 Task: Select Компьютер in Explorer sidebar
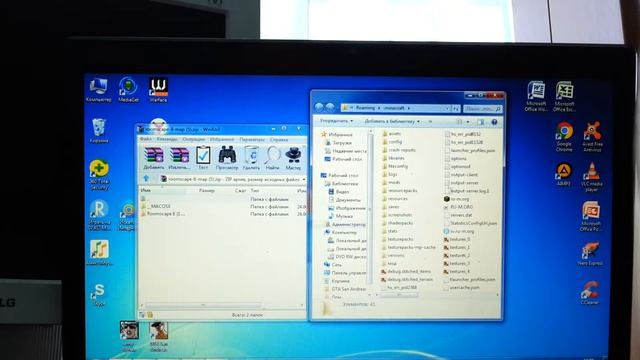click(340, 232)
